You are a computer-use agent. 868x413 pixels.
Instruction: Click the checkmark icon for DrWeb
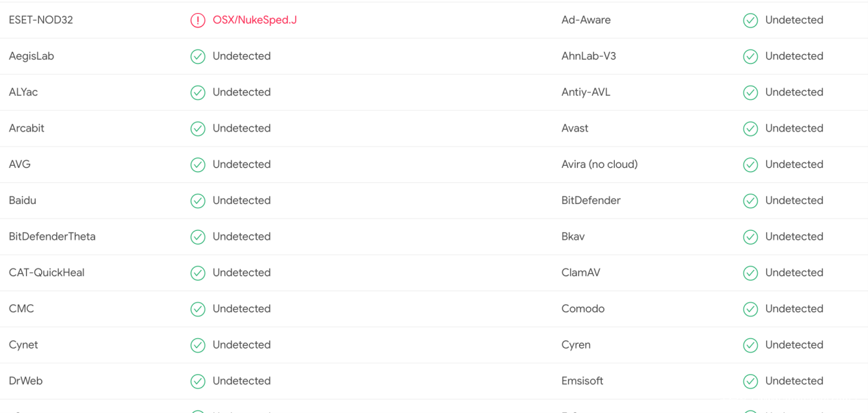coord(198,381)
